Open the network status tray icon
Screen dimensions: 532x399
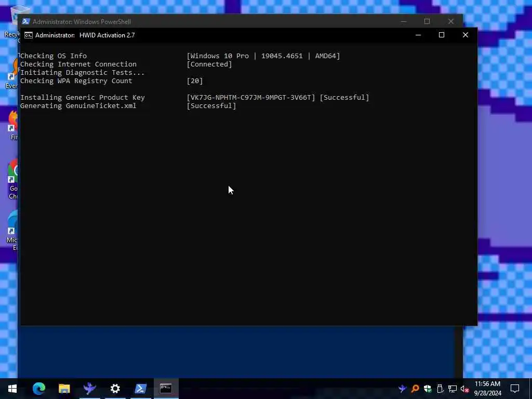[x=453, y=389]
